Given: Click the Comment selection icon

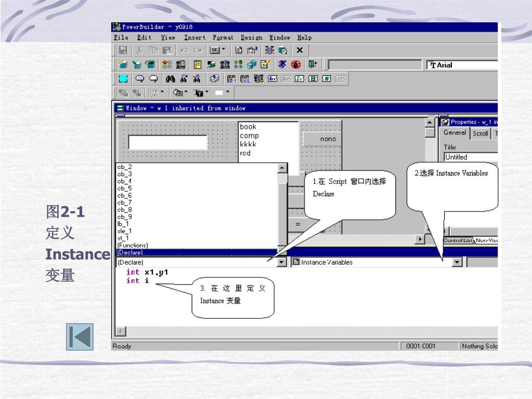Looking at the screenshot, I should click(140, 79).
